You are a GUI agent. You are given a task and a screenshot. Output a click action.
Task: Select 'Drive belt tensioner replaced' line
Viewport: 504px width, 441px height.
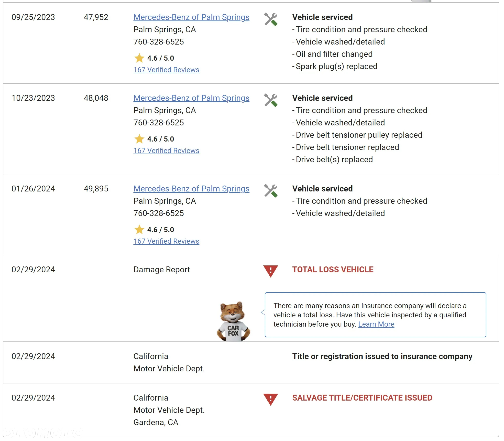click(x=346, y=147)
